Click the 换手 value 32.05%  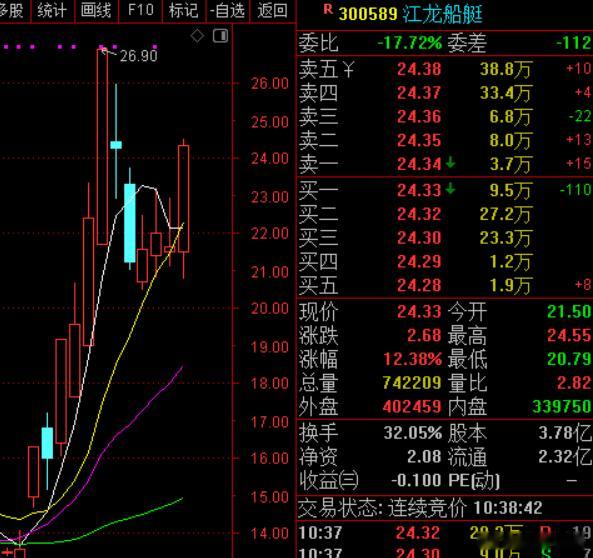pyautogui.click(x=413, y=433)
